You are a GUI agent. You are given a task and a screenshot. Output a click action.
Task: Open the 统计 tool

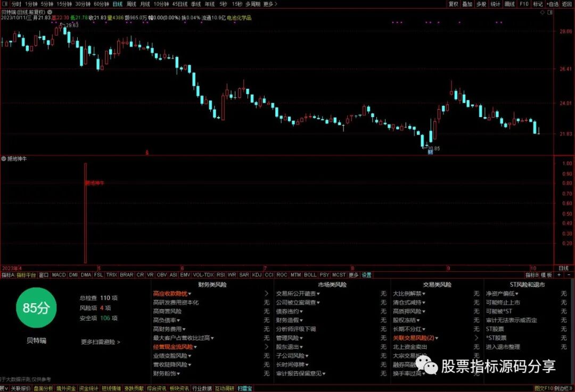coord(496,4)
